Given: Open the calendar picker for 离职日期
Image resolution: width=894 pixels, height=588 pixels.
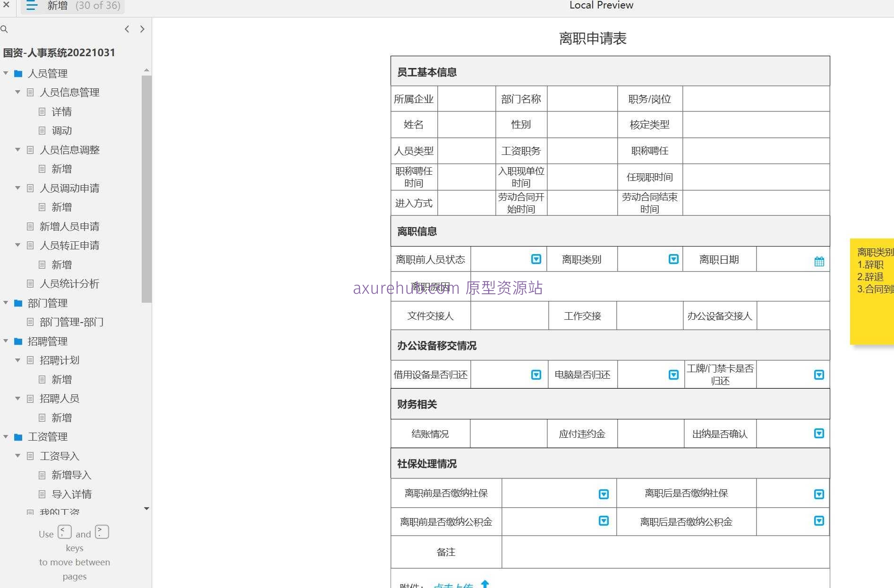Looking at the screenshot, I should (819, 260).
